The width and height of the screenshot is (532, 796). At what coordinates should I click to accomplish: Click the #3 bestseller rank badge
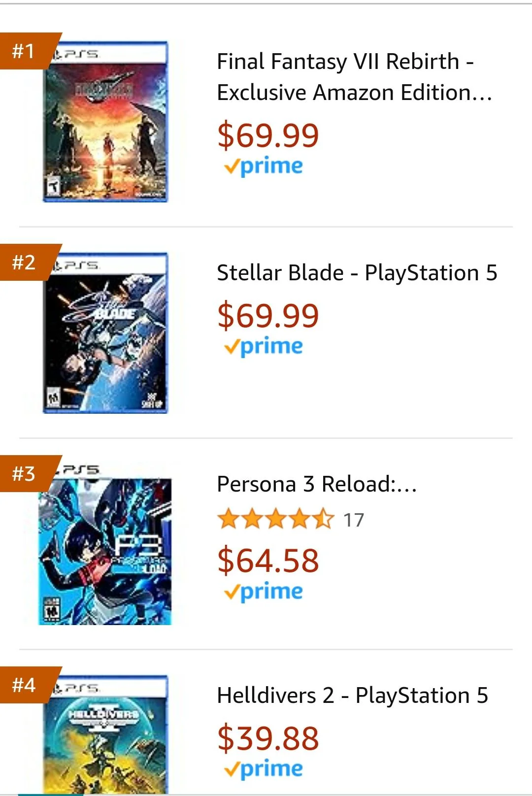click(28, 473)
